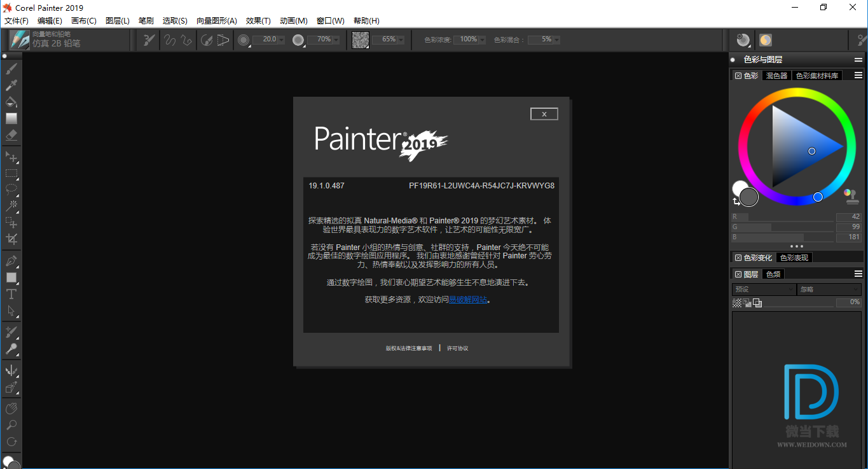
Task: Open the composite depth 忽略 dropdown
Action: click(830, 290)
